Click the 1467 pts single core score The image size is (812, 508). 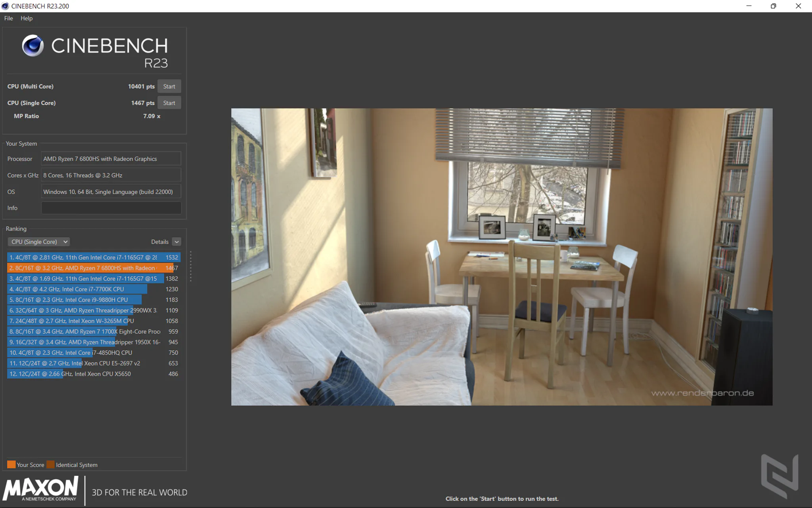click(x=143, y=103)
